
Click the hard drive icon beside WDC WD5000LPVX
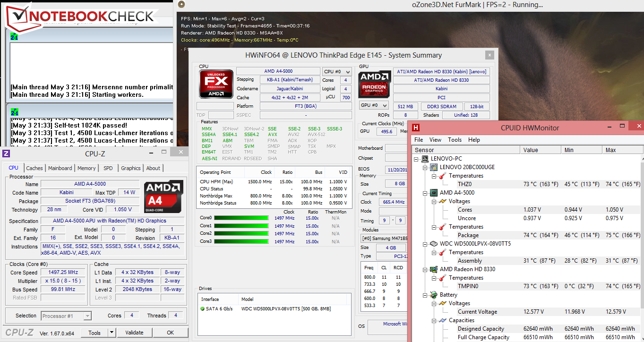click(x=434, y=244)
